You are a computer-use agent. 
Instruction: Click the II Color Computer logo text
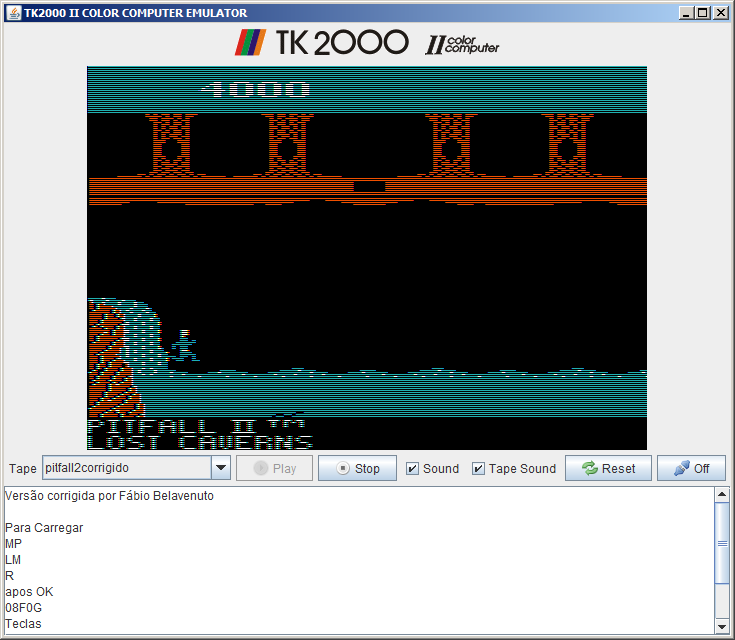tap(462, 44)
